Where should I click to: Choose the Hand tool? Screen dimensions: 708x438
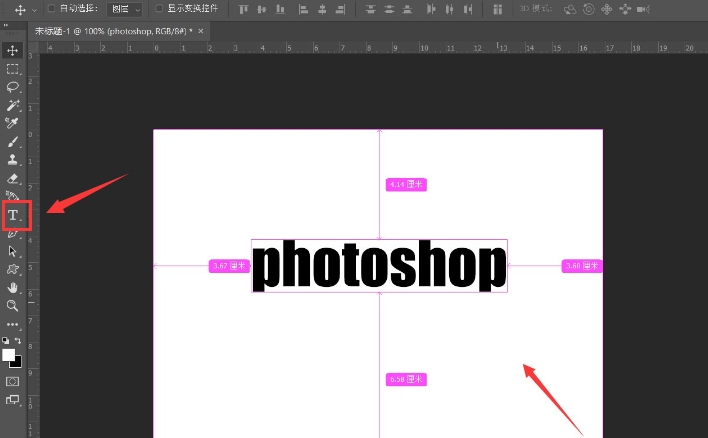pos(13,288)
